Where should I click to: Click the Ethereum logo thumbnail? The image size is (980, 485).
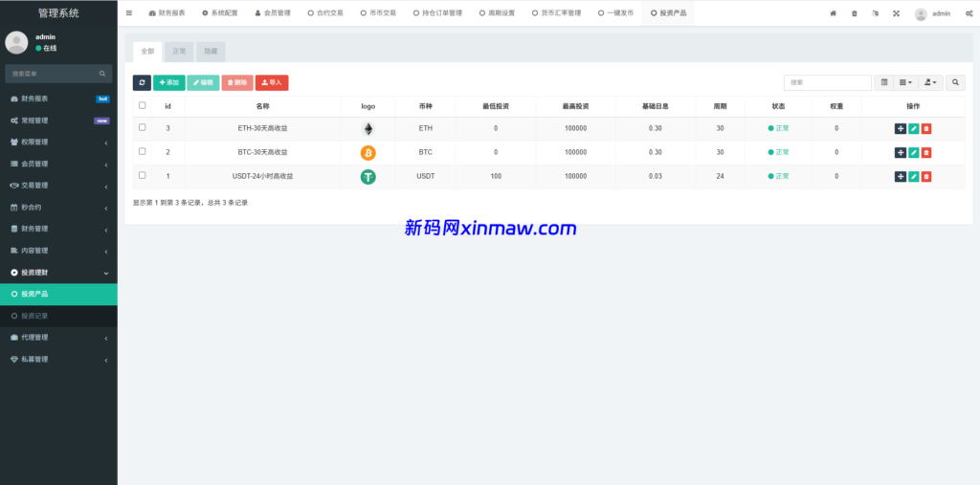coord(368,129)
